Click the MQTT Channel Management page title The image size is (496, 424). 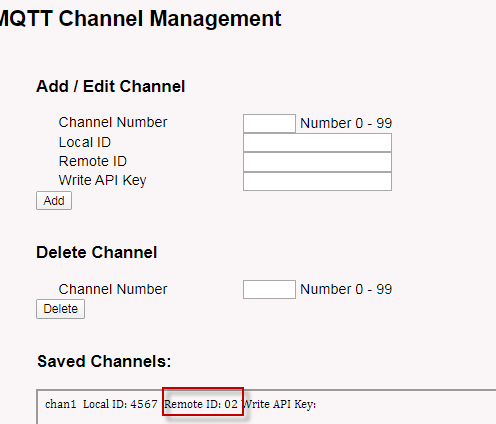point(140,18)
